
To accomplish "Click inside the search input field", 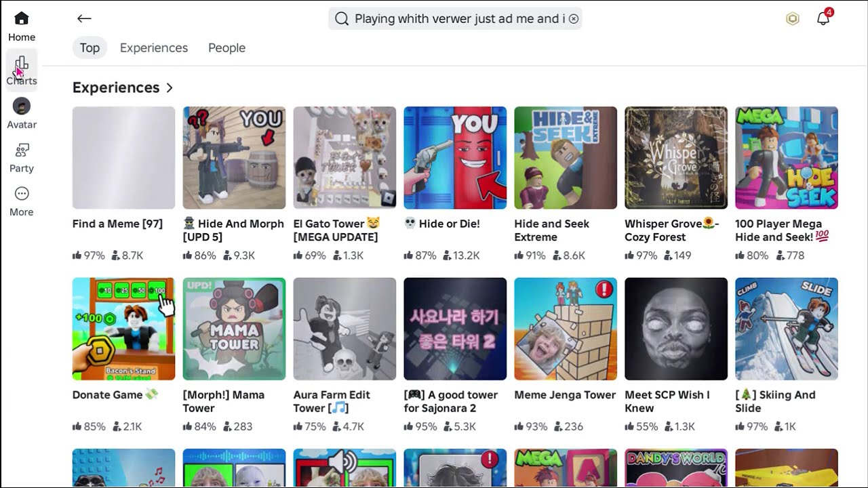I will point(455,19).
